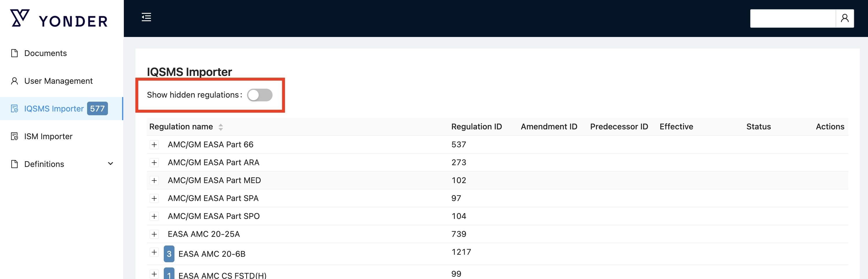The height and width of the screenshot is (279, 868).
Task: Click the Amendment ID column header
Action: [x=549, y=127]
